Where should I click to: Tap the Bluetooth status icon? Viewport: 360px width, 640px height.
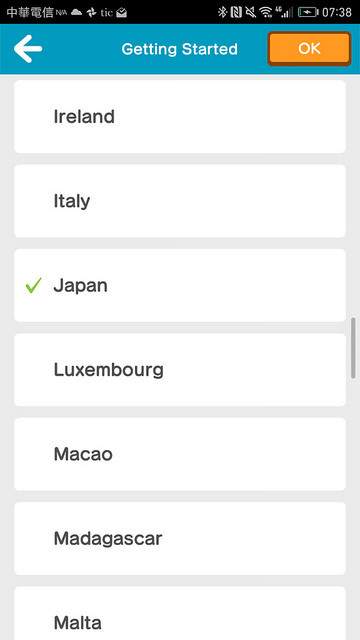point(222,12)
